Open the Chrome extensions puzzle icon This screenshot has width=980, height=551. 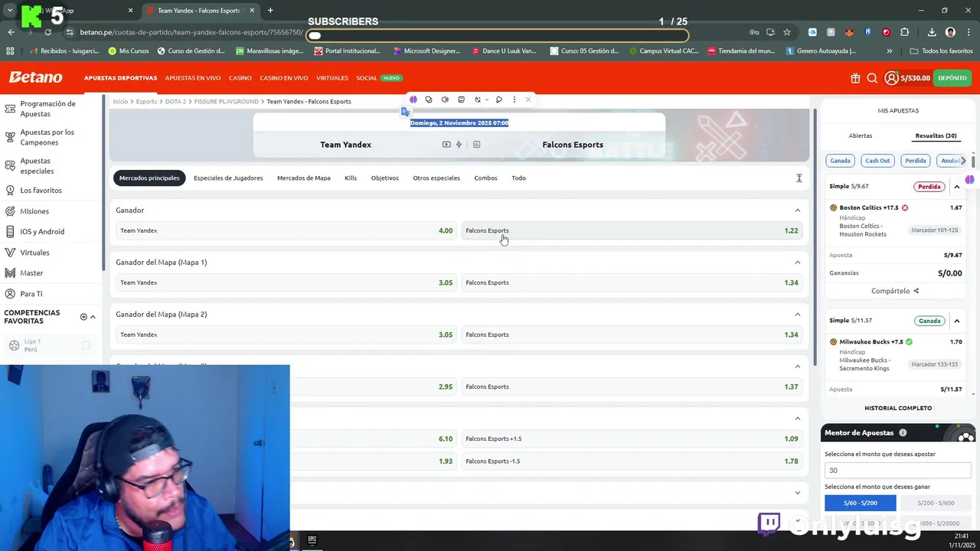(x=905, y=32)
